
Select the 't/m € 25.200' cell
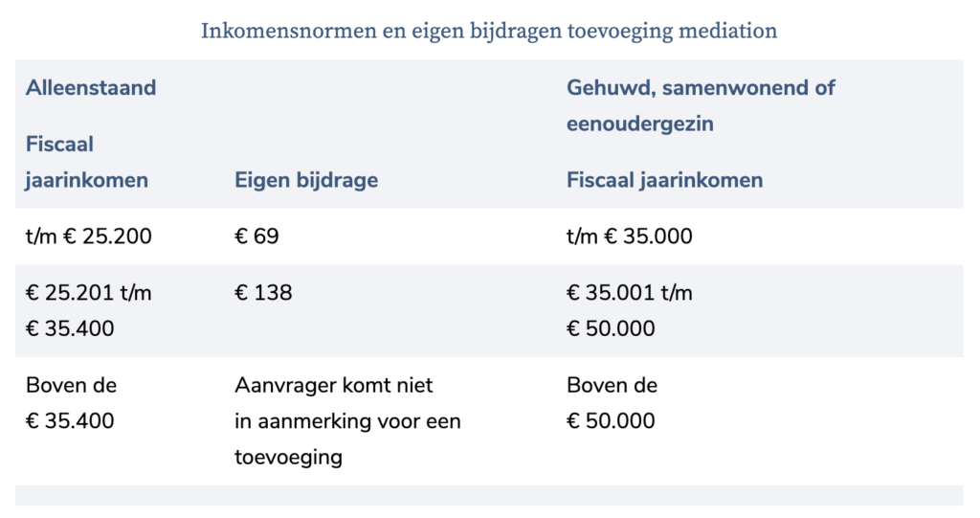[x=88, y=236]
